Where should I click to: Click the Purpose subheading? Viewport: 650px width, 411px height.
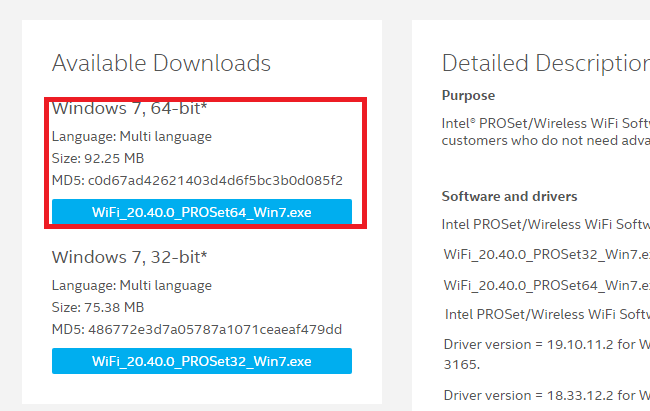click(x=468, y=95)
